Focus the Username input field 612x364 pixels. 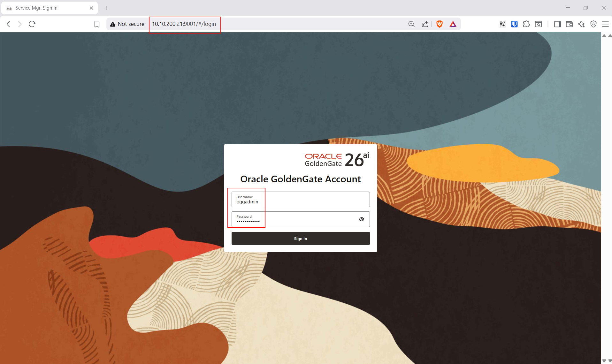(x=301, y=200)
